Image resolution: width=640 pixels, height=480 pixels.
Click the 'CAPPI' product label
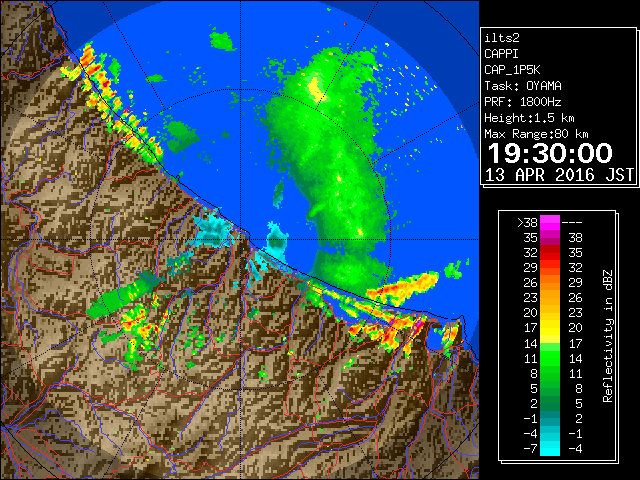pyautogui.click(x=501, y=54)
